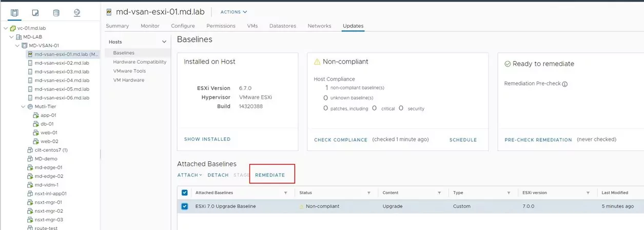The height and width of the screenshot is (230, 644).
Task: Click host icon beside md-vsan-esxi-02.md.lab
Action: [x=30, y=63]
